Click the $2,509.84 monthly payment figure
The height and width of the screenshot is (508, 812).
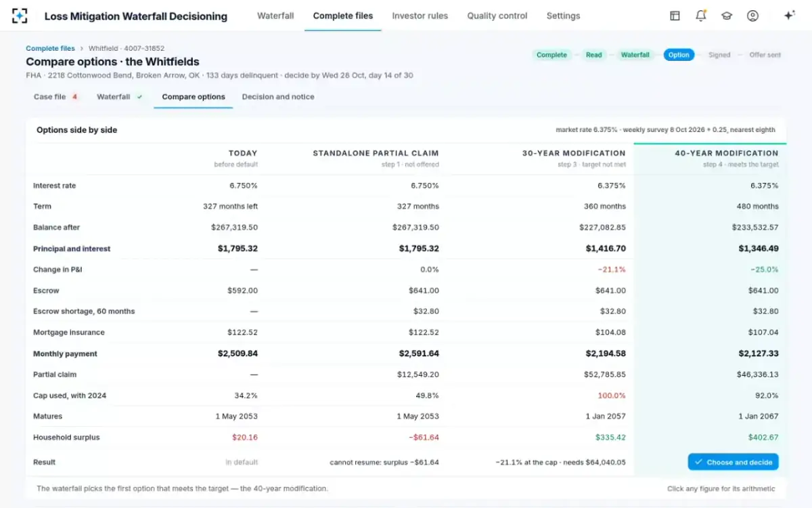click(238, 354)
